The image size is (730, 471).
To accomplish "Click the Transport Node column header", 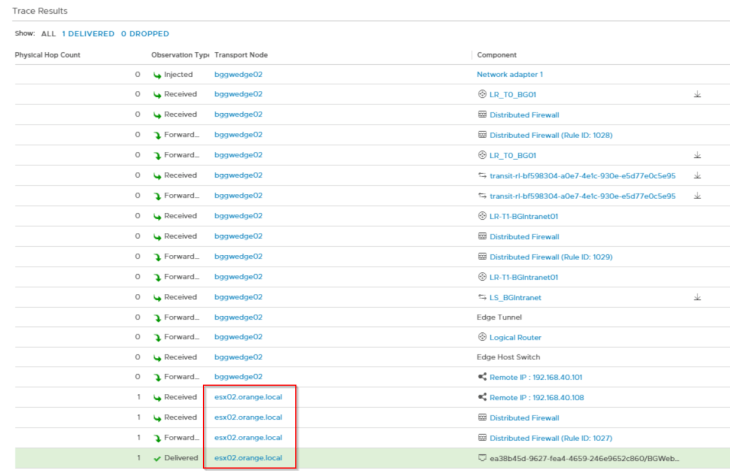I will 241,54.
